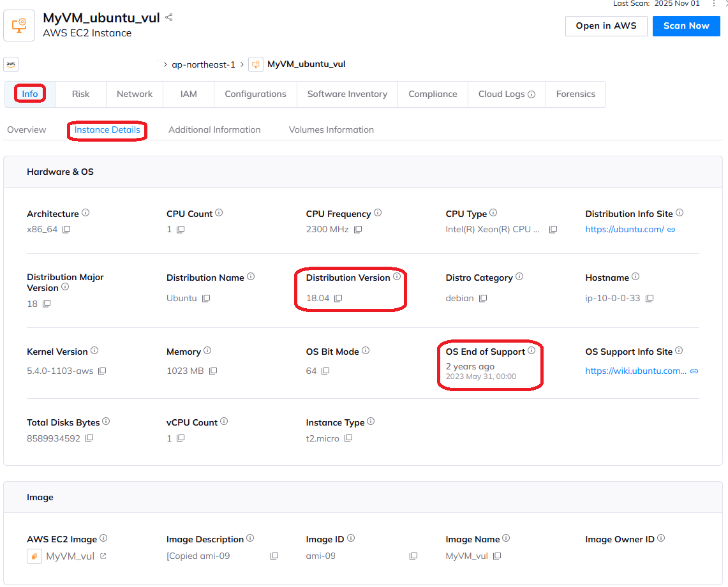Click the info icon beside CPU Frequency
This screenshot has width=728, height=587.
click(378, 212)
